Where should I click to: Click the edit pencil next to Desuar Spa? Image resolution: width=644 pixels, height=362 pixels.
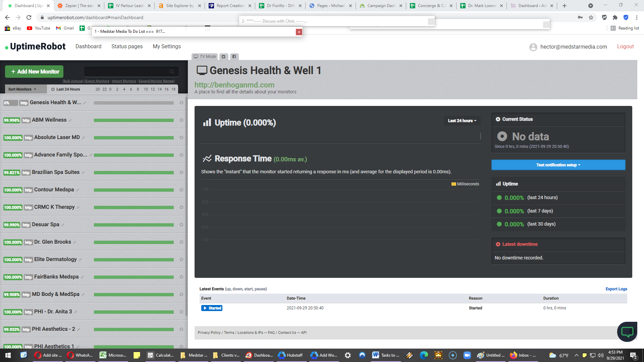pos(63,225)
